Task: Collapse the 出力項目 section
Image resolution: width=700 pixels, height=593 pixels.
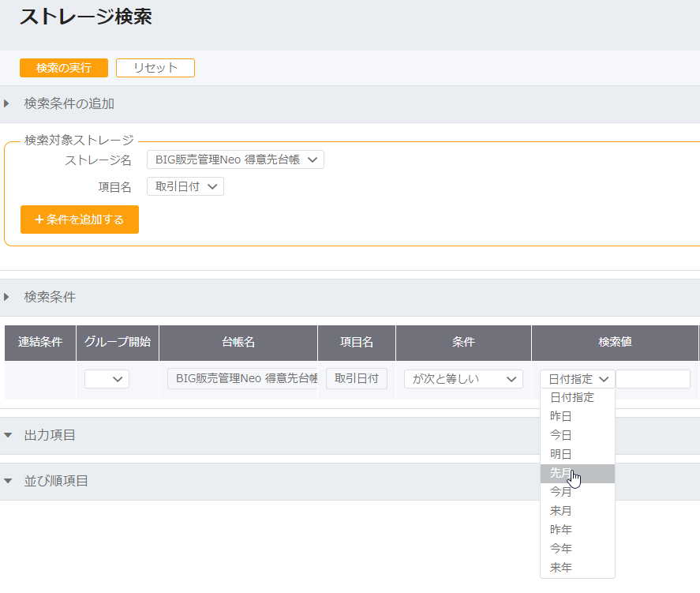Action: point(51,436)
